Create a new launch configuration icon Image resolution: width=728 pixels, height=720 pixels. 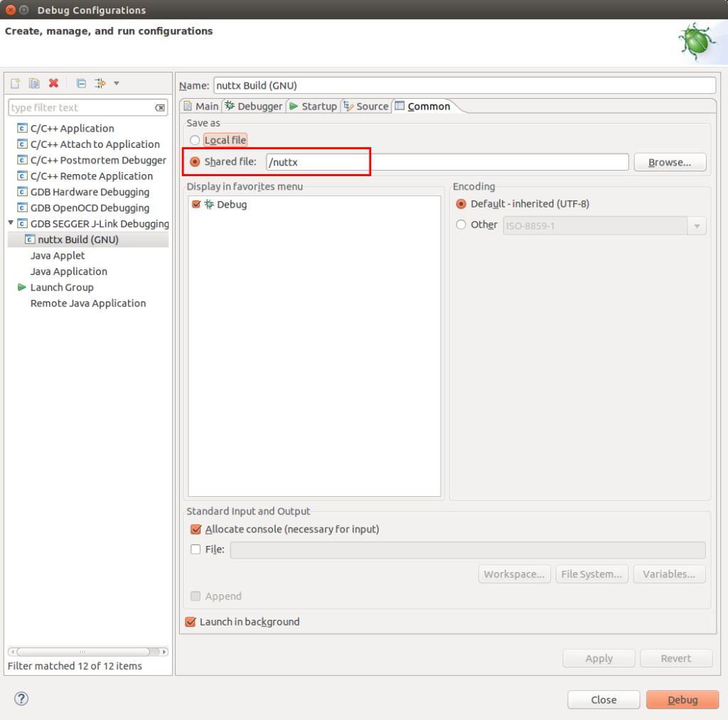click(16, 83)
